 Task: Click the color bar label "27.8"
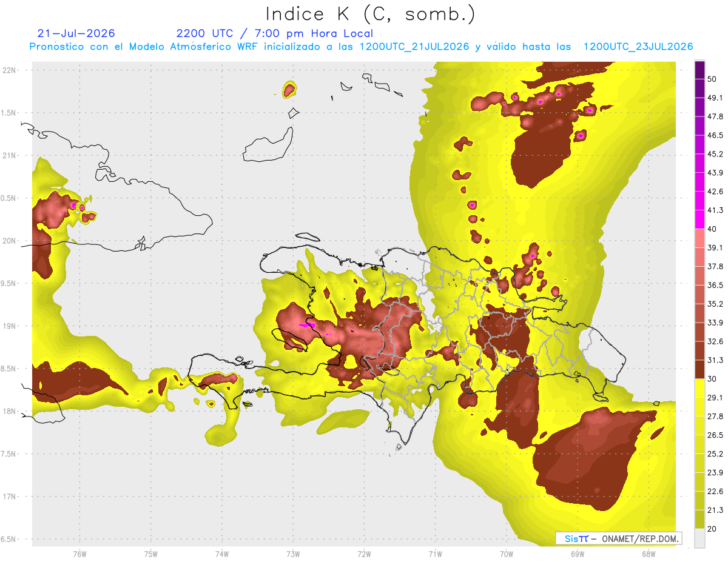[x=715, y=416]
